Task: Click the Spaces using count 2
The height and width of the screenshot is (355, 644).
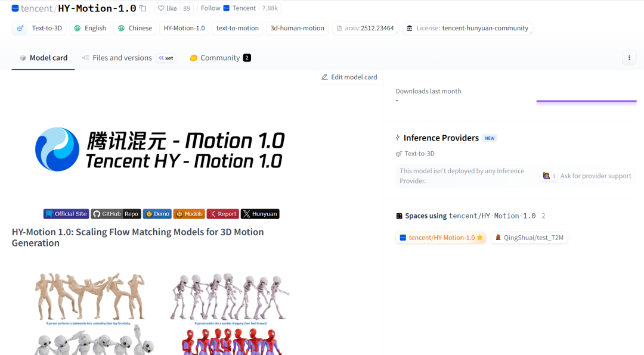Action: (x=543, y=216)
